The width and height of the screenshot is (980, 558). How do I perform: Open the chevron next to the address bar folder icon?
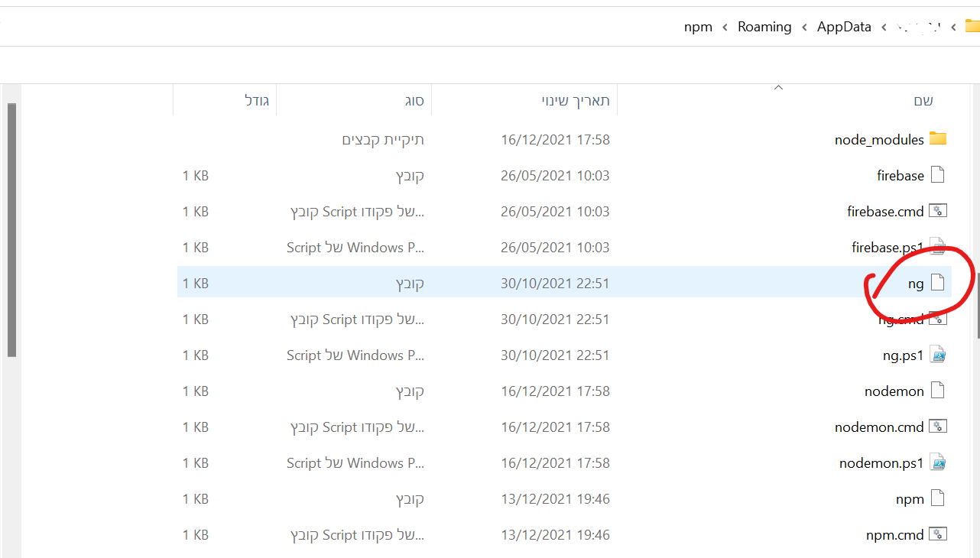[x=953, y=28]
